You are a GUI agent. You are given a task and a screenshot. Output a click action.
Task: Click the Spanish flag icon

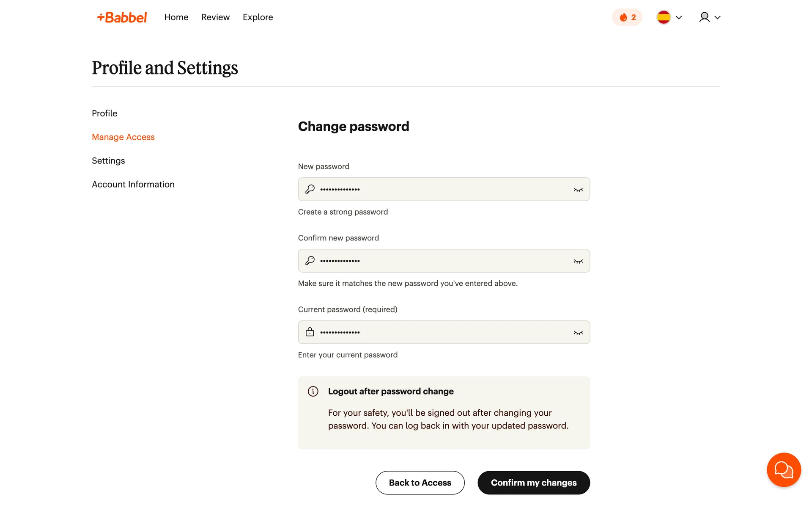point(663,17)
